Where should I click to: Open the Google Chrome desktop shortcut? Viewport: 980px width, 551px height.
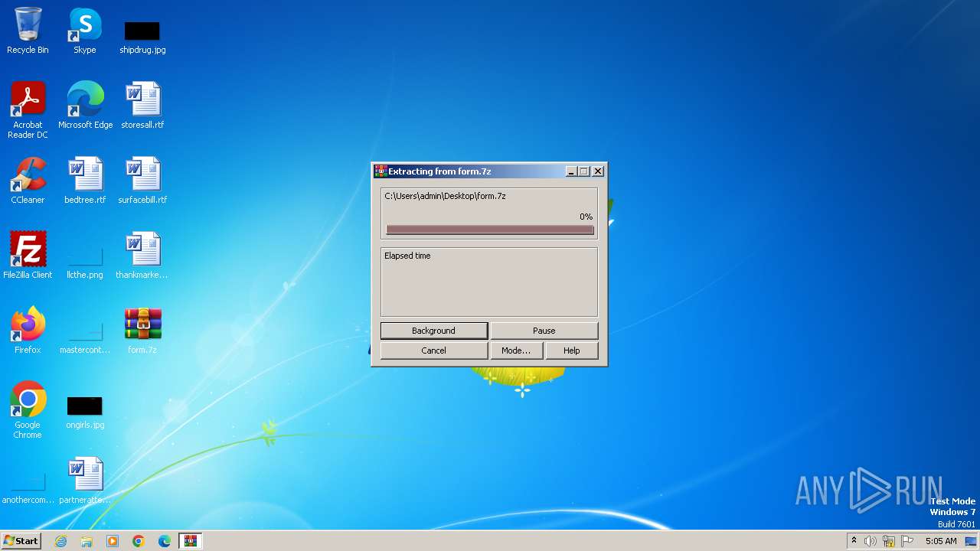[28, 409]
